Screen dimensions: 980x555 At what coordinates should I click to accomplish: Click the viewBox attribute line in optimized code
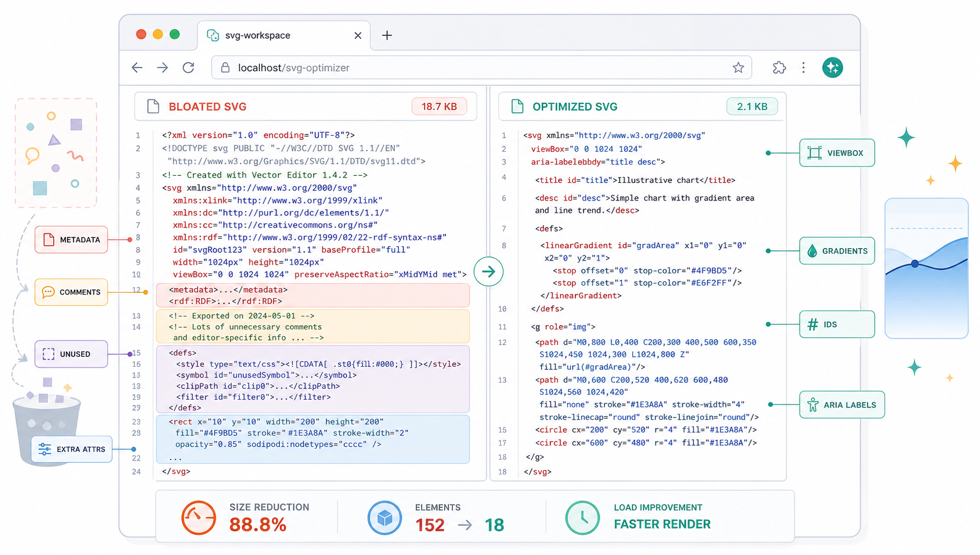tap(586, 149)
